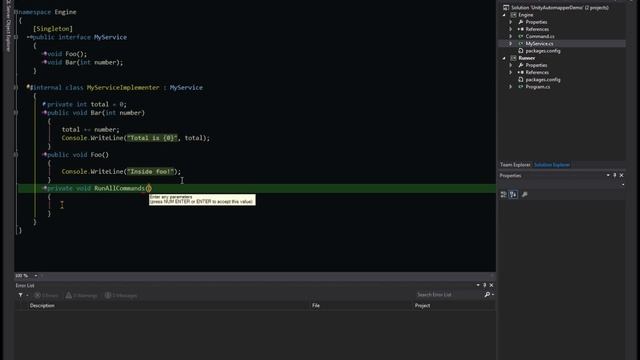Collapse the MyService interface outlining toggle

[16, 37]
